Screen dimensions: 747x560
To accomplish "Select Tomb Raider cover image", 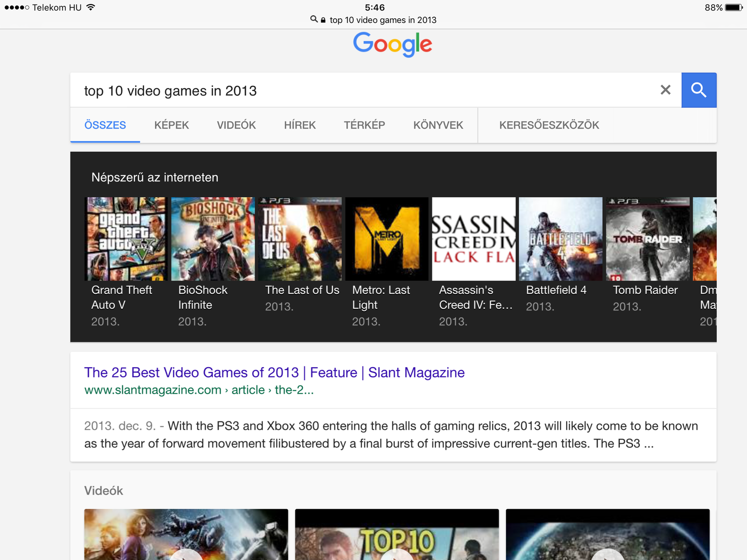I will tap(648, 239).
